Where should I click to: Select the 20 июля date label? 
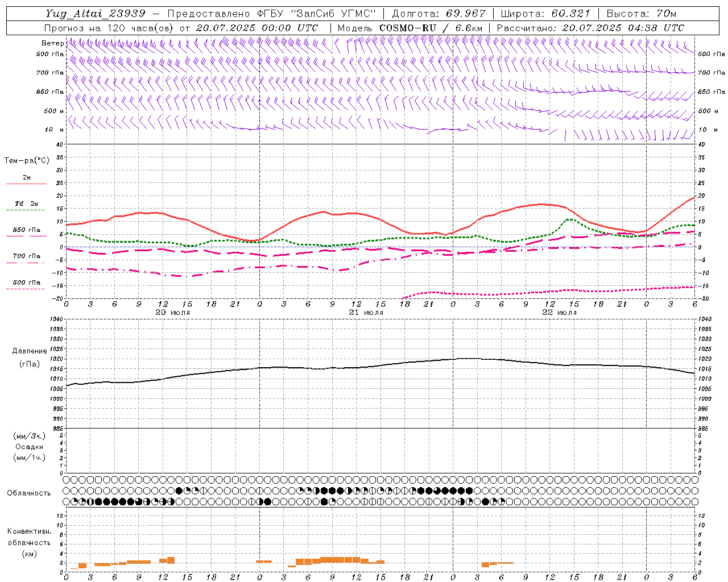173,313
